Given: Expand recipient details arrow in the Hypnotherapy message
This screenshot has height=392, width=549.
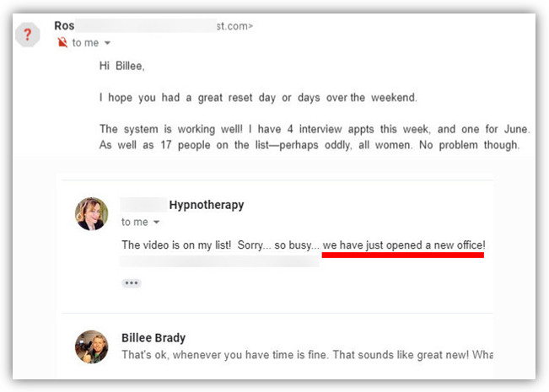Looking at the screenshot, I should point(156,223).
